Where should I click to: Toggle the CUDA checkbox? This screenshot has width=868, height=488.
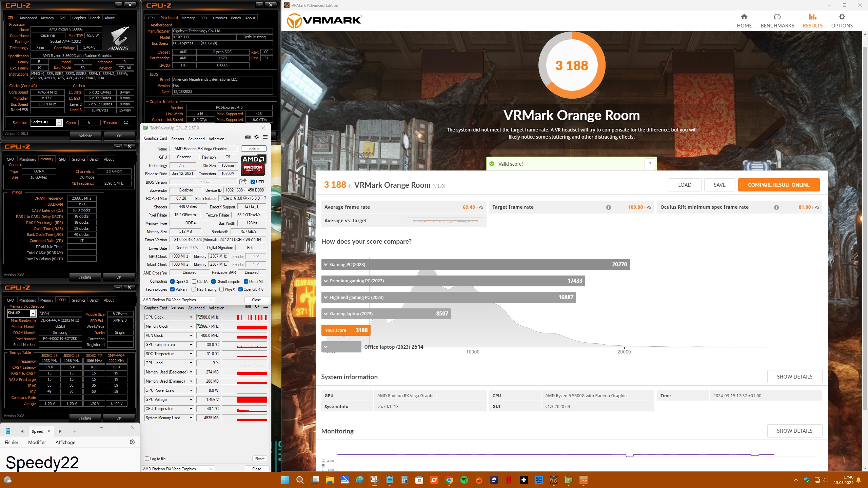[194, 282]
